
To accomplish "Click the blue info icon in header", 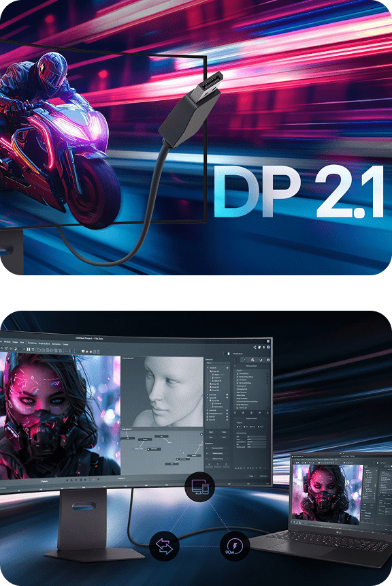I will pyautogui.click(x=268, y=348).
